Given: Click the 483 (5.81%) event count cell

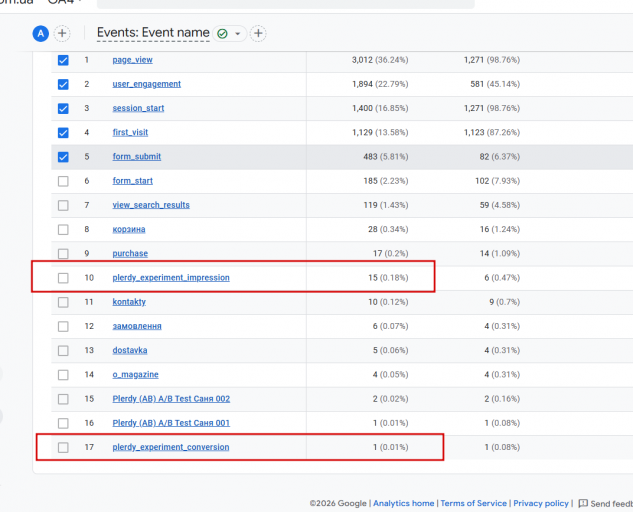Looking at the screenshot, I should (386, 157).
